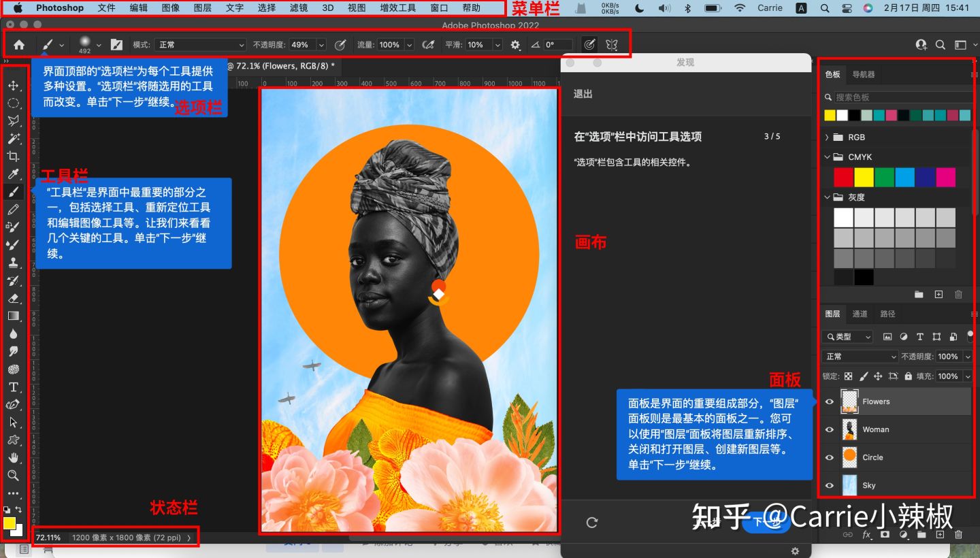Select the Hand tool
The image size is (980, 558).
tap(14, 457)
